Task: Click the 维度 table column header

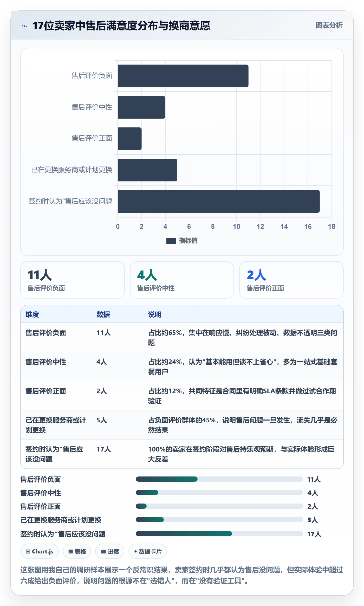Action: pos(32,314)
